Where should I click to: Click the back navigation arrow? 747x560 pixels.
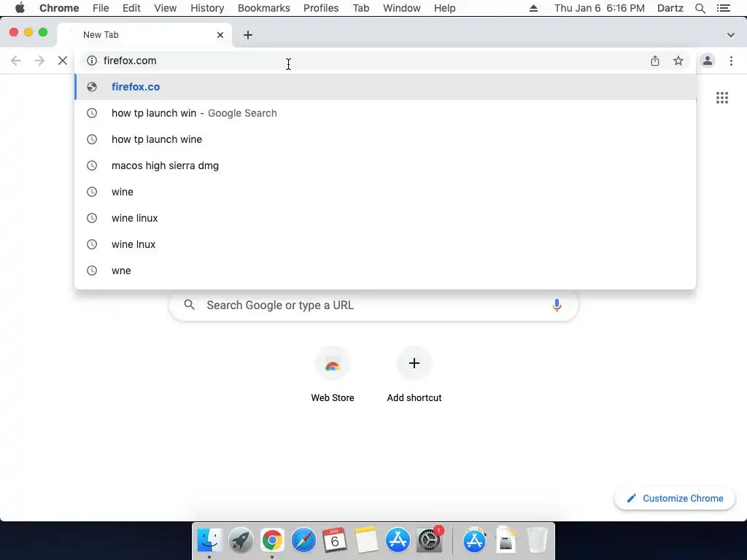coord(16,61)
